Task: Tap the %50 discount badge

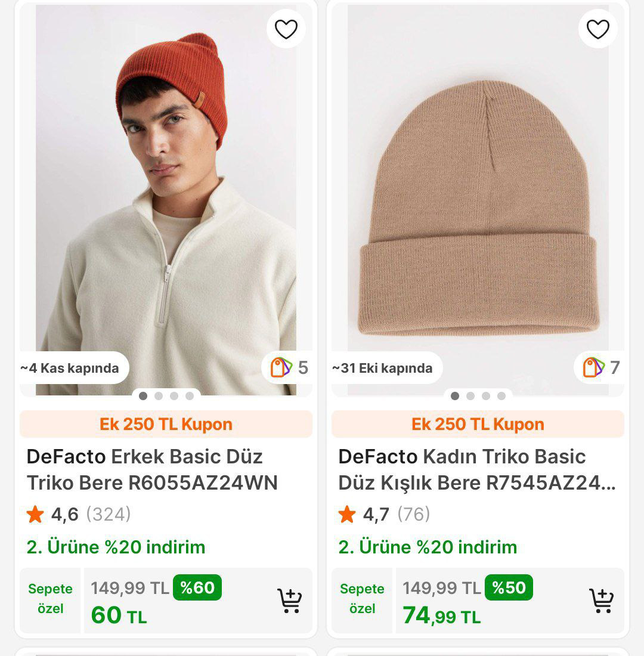Action: (x=509, y=587)
